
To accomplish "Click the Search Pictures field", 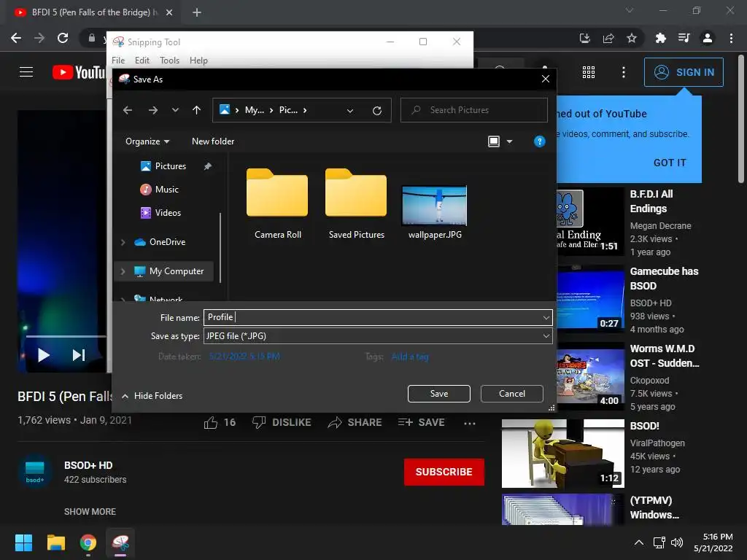I will [x=474, y=110].
